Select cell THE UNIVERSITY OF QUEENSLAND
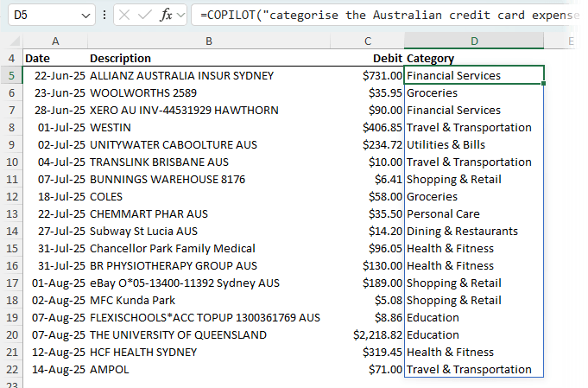Viewport: 588px width, 388px height. pos(209,334)
